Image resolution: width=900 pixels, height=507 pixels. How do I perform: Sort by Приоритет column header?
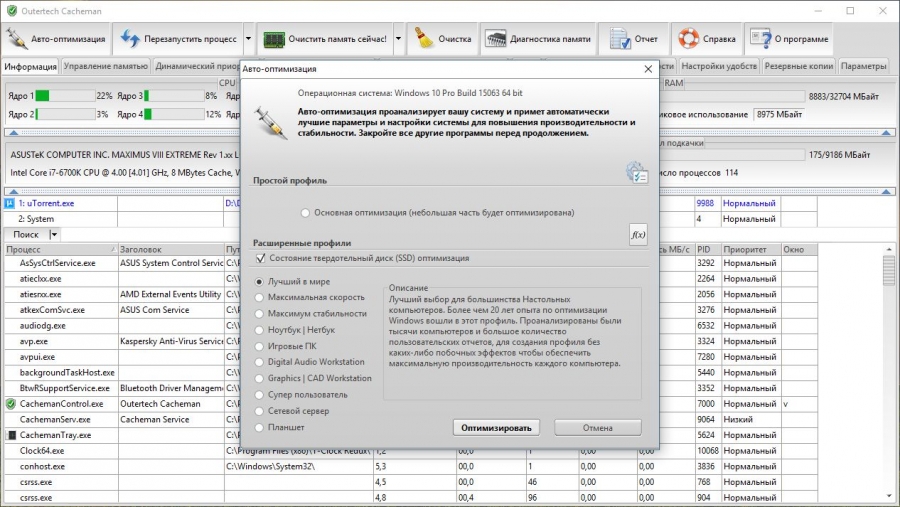coord(751,250)
